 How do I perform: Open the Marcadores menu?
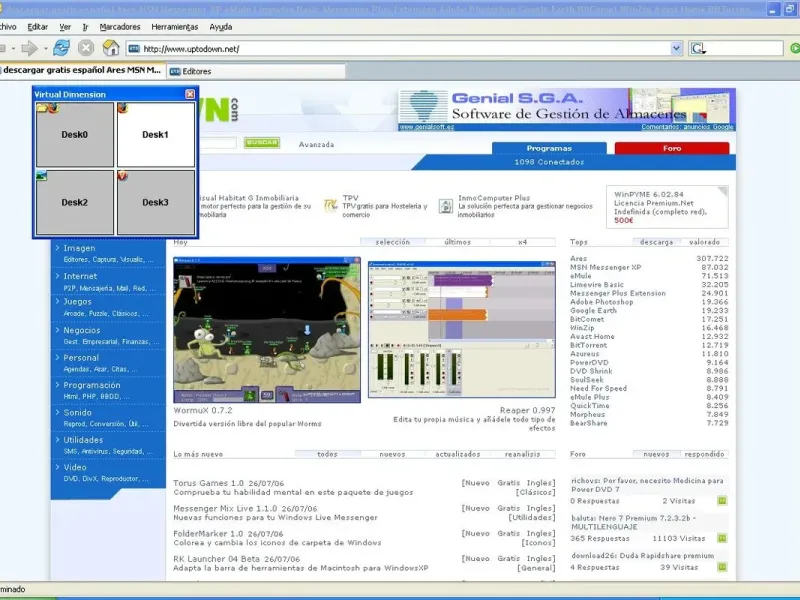tap(120, 27)
